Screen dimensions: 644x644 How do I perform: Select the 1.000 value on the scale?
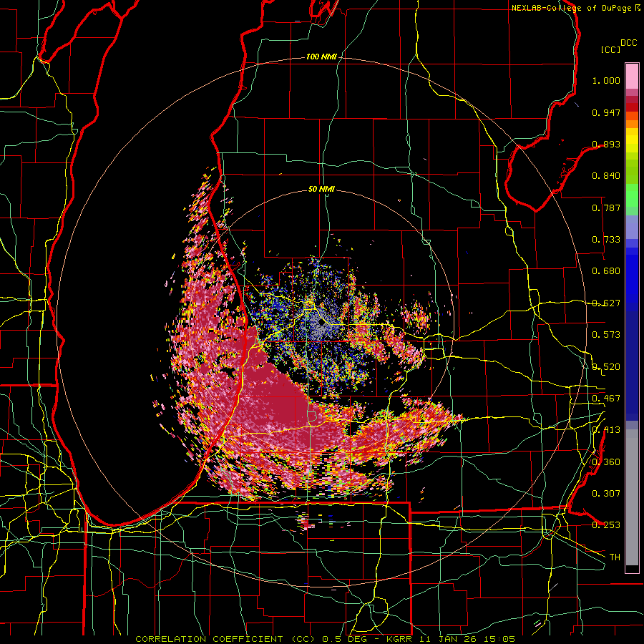tap(606, 80)
